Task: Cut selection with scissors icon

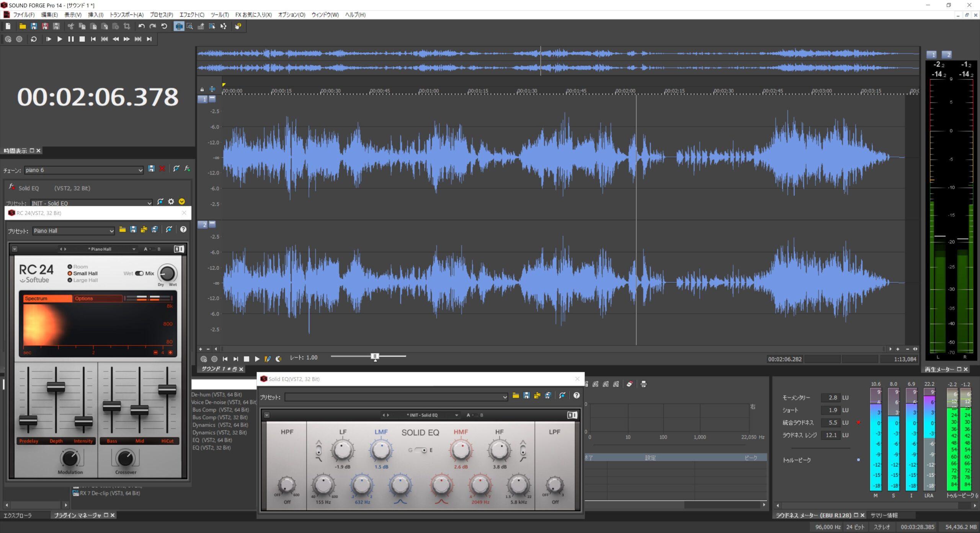Action: [70, 26]
